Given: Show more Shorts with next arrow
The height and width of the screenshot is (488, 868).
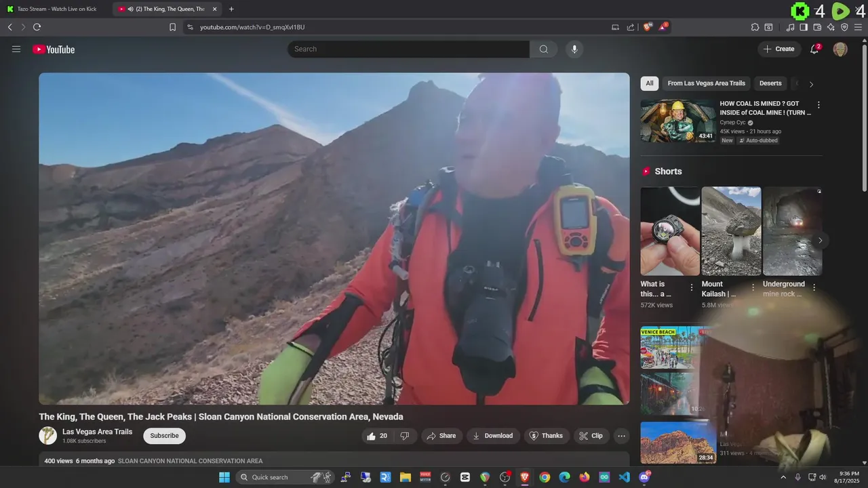Looking at the screenshot, I should click(x=820, y=240).
